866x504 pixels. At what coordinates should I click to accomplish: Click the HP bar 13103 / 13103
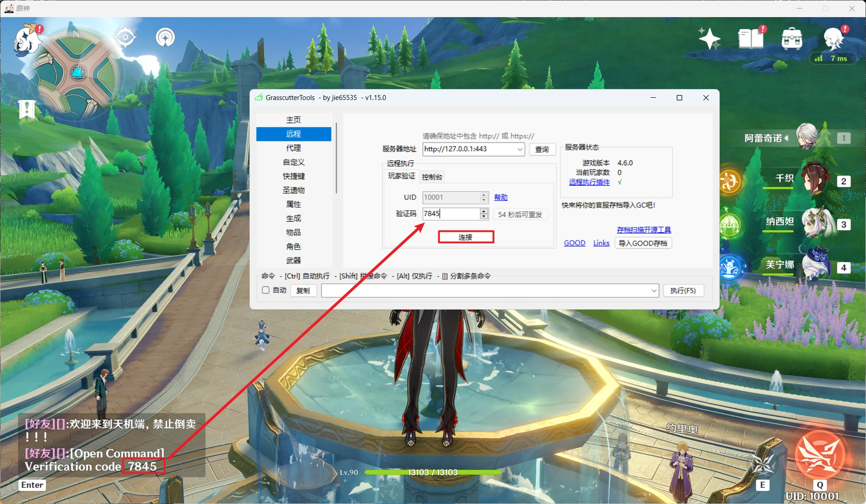pyautogui.click(x=433, y=472)
